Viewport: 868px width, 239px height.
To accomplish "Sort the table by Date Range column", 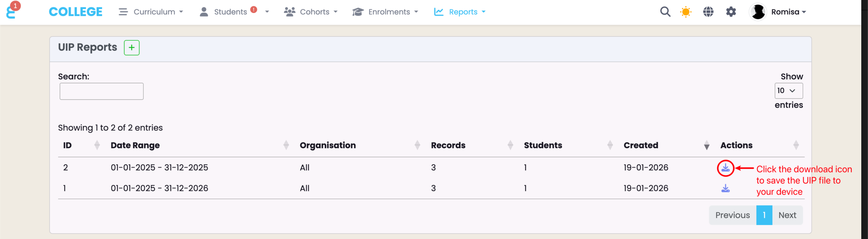I will click(135, 145).
